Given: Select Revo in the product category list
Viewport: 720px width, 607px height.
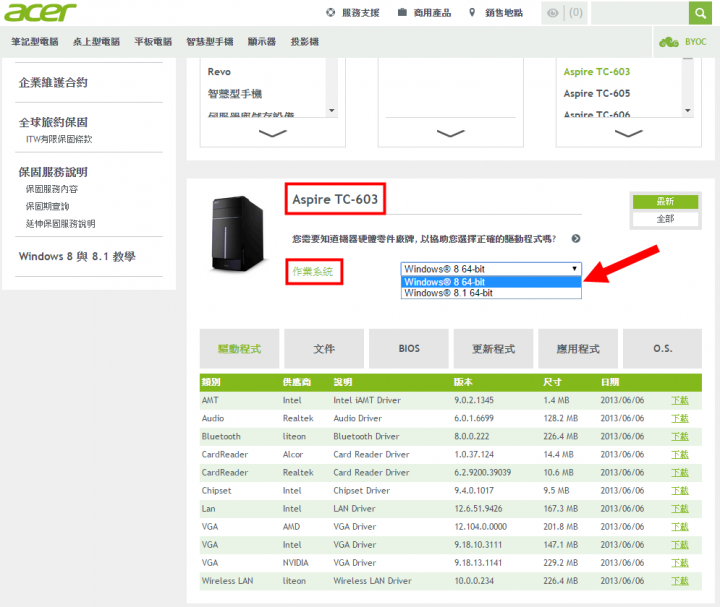Looking at the screenshot, I should [x=219, y=72].
